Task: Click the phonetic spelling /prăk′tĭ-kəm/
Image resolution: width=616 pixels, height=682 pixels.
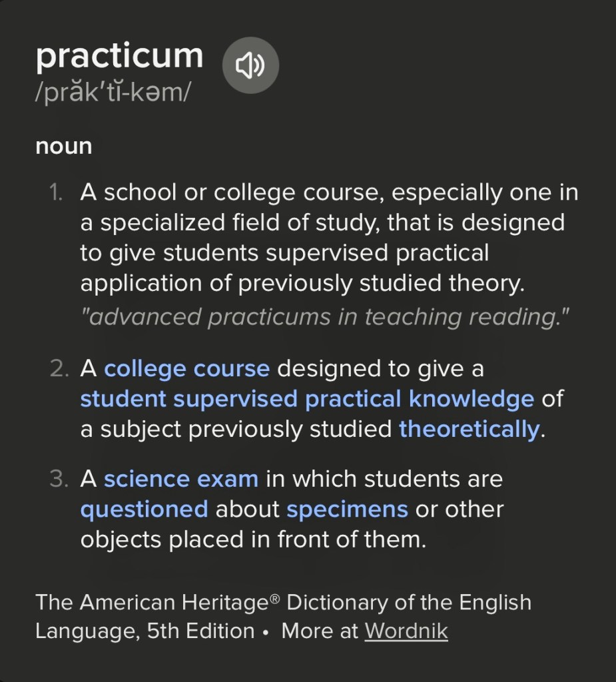Action: point(113,93)
